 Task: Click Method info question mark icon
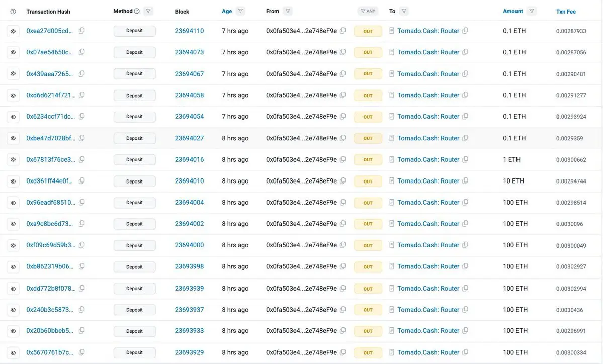click(137, 11)
